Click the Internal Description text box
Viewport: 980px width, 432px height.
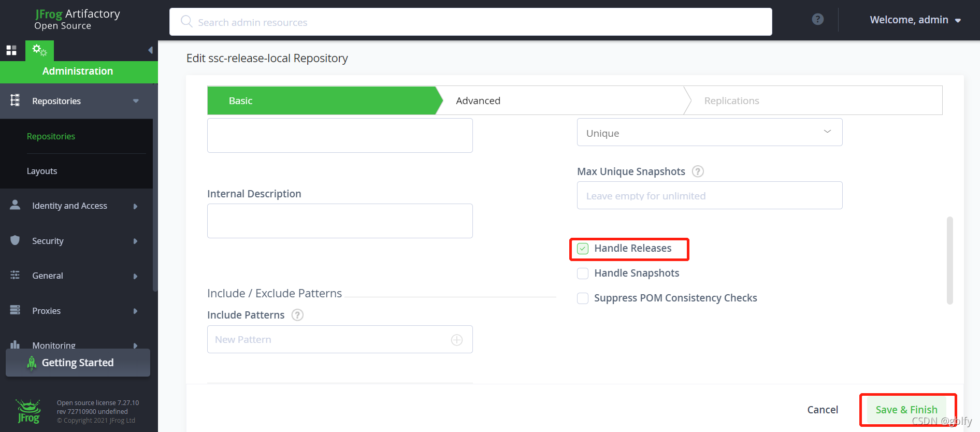pyautogui.click(x=340, y=221)
